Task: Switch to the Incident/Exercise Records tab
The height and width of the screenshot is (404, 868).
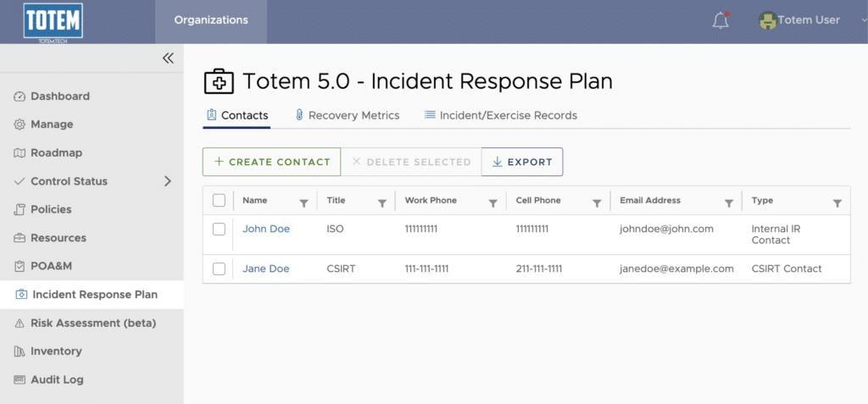Action: pyautogui.click(x=500, y=116)
